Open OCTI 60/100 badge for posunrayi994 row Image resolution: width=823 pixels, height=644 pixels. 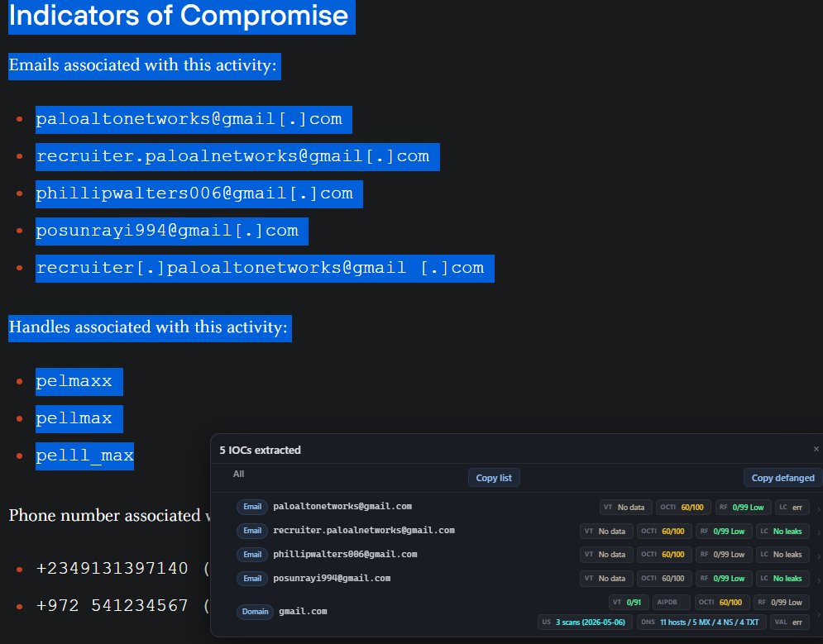point(664,579)
